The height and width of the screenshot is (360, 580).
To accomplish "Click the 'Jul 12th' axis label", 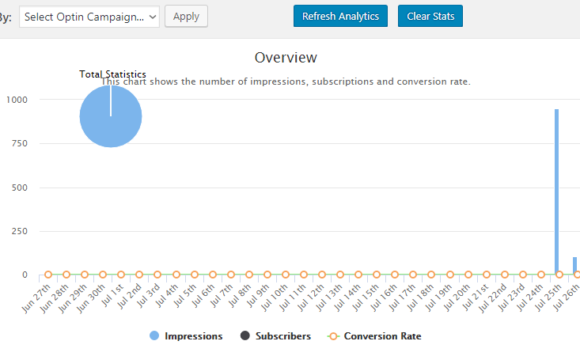I will [x=311, y=298].
